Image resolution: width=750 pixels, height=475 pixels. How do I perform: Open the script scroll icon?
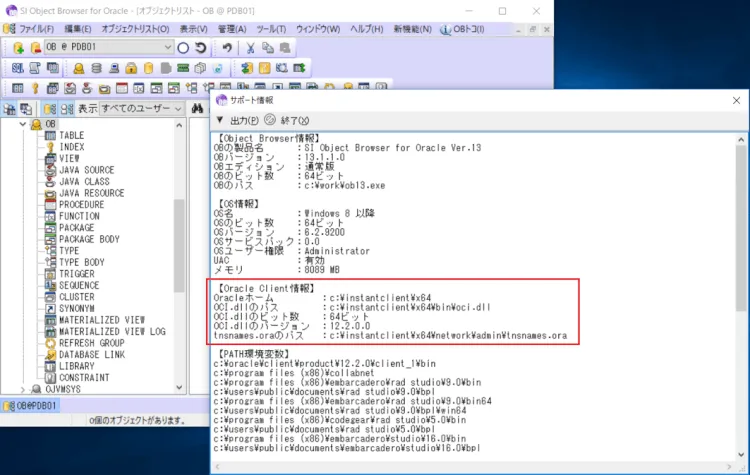click(x=35, y=68)
